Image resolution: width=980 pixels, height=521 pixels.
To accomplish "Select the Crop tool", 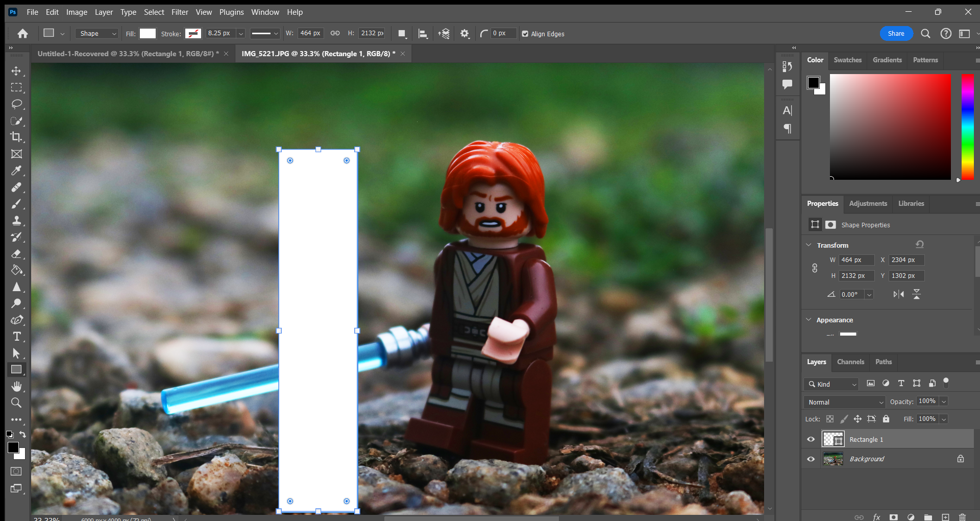I will tap(16, 137).
